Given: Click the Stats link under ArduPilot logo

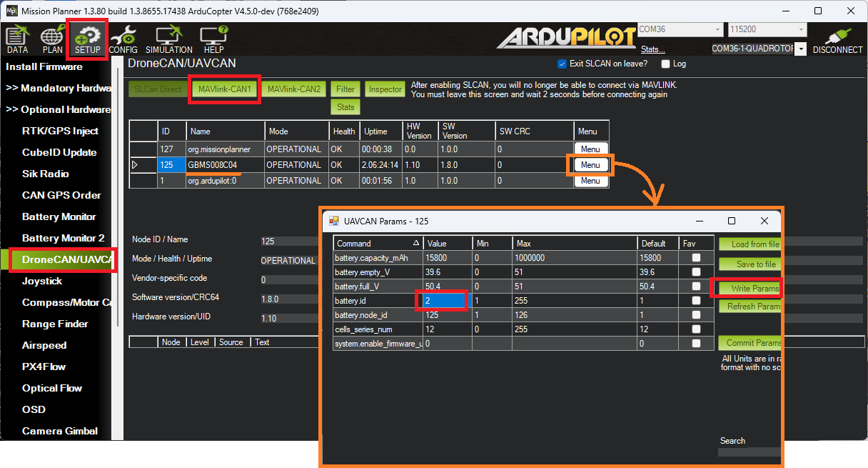Looking at the screenshot, I should tap(652, 49).
